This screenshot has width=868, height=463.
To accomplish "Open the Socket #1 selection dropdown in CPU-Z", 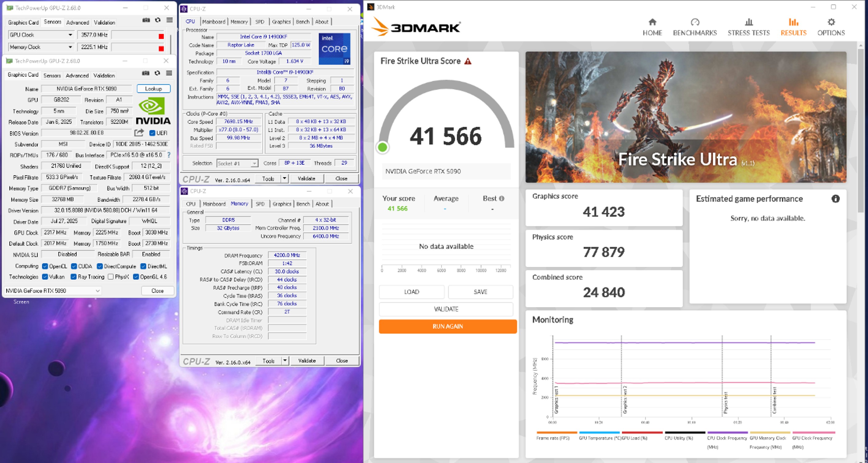I will click(254, 163).
